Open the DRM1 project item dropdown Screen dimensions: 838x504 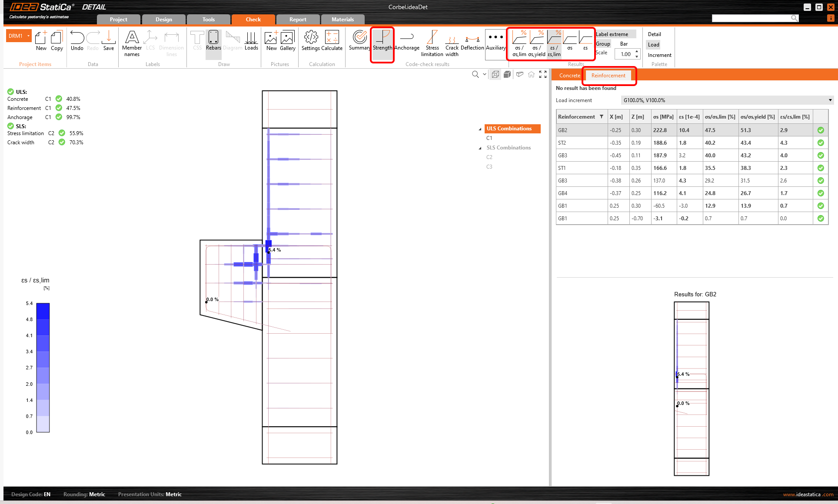coord(29,36)
